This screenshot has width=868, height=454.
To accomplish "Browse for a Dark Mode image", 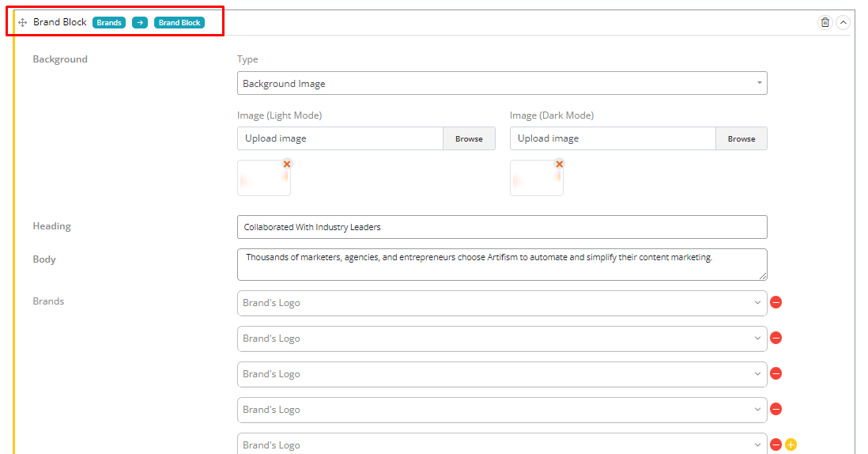I will (x=742, y=138).
